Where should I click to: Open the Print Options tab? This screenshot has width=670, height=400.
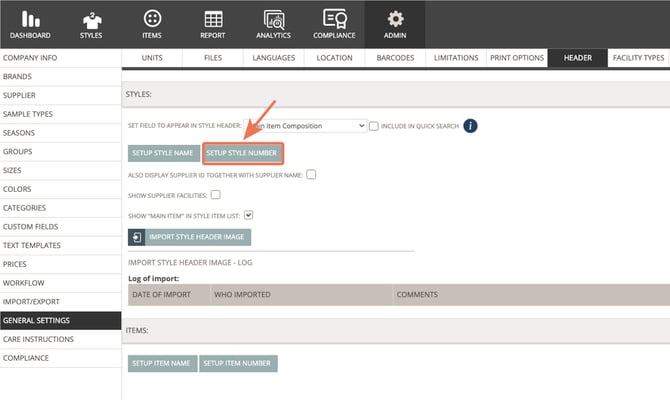[x=517, y=58]
